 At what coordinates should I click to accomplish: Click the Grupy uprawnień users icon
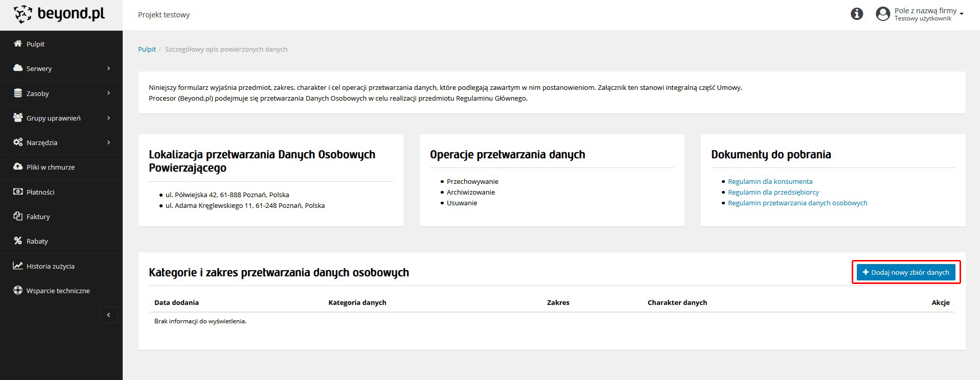pyautogui.click(x=18, y=118)
